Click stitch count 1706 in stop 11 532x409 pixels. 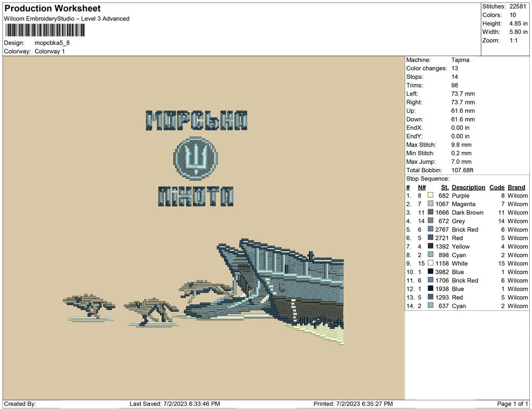click(x=442, y=281)
